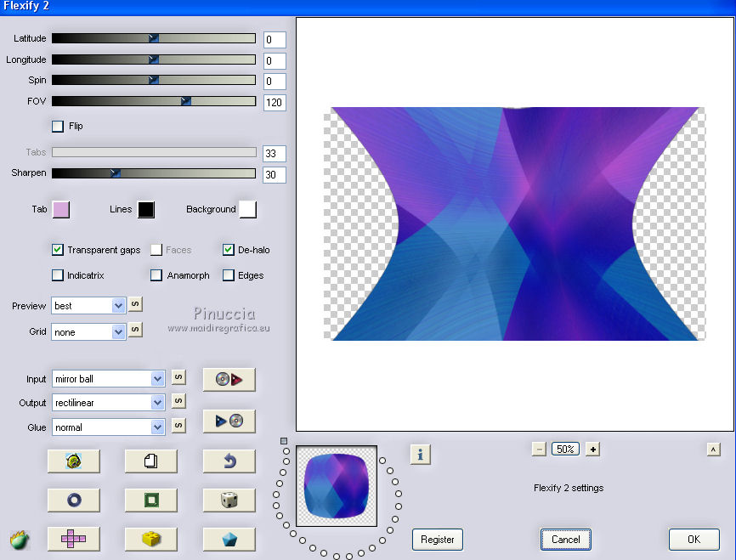Click the copy pages icon button

pos(151,461)
